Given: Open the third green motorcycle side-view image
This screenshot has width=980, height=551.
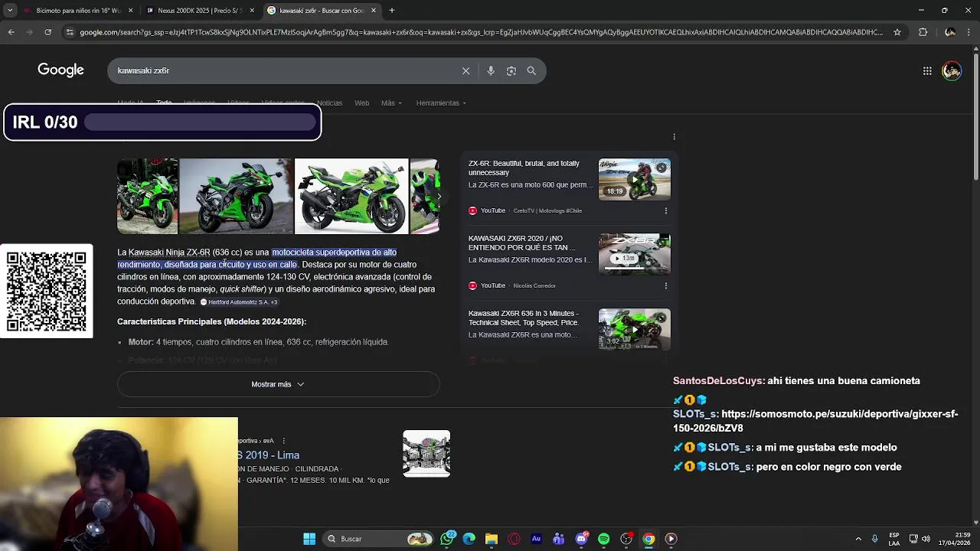Looking at the screenshot, I should 351,196.
